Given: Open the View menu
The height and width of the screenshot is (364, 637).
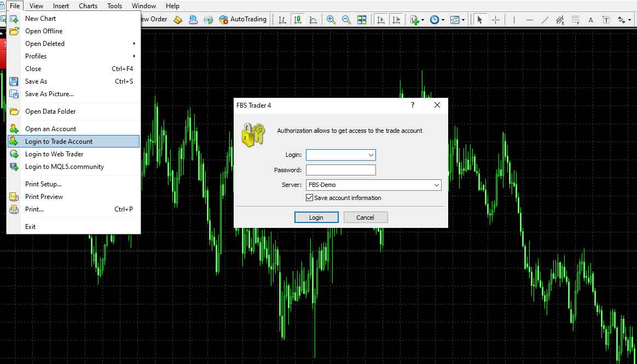Looking at the screenshot, I should click(x=36, y=5).
